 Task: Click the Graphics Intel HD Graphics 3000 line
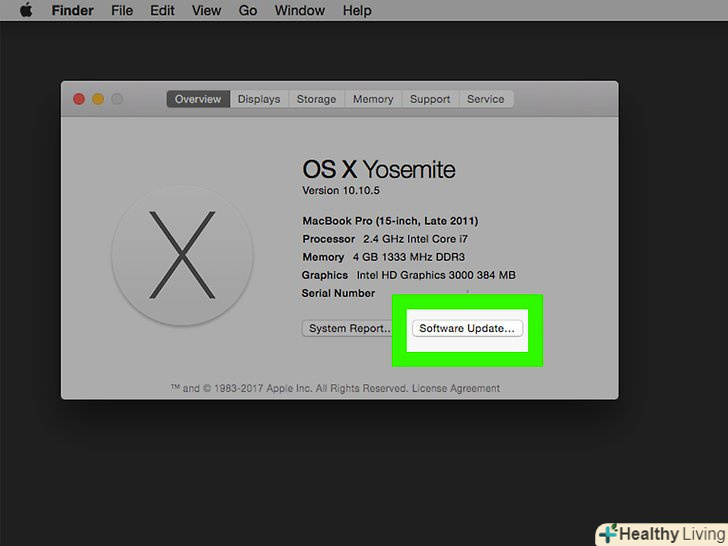click(409, 275)
